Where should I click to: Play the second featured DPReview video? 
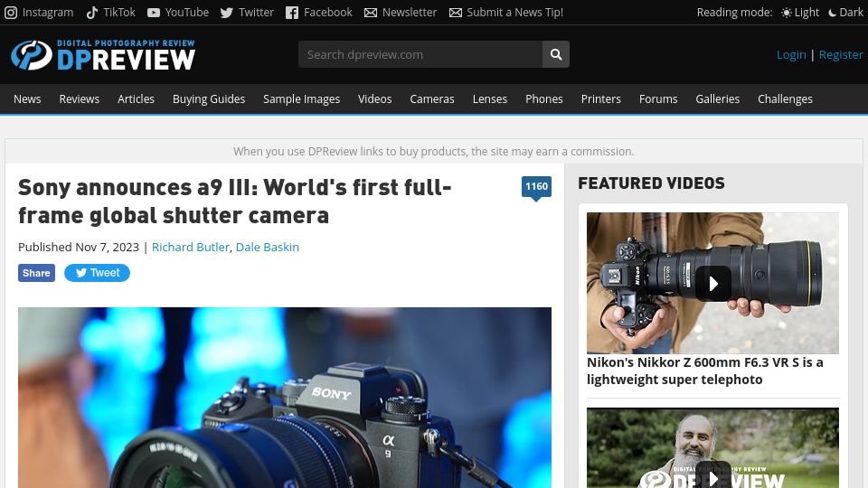713,448
